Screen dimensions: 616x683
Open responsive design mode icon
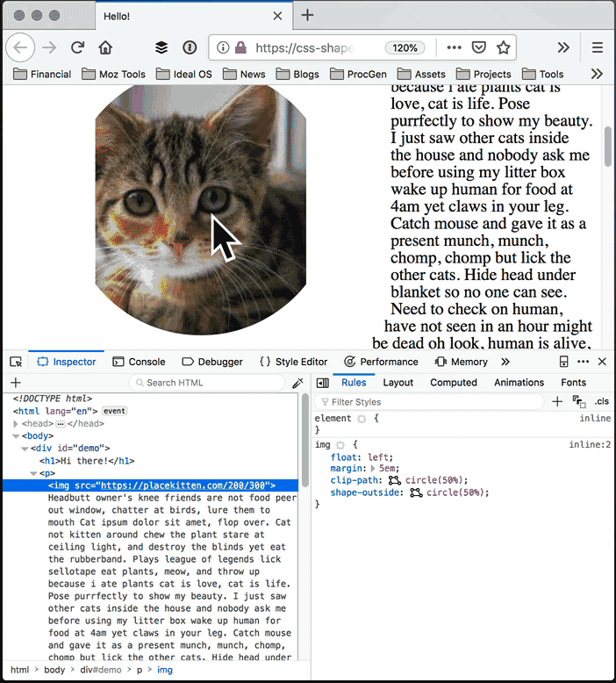pos(563,362)
